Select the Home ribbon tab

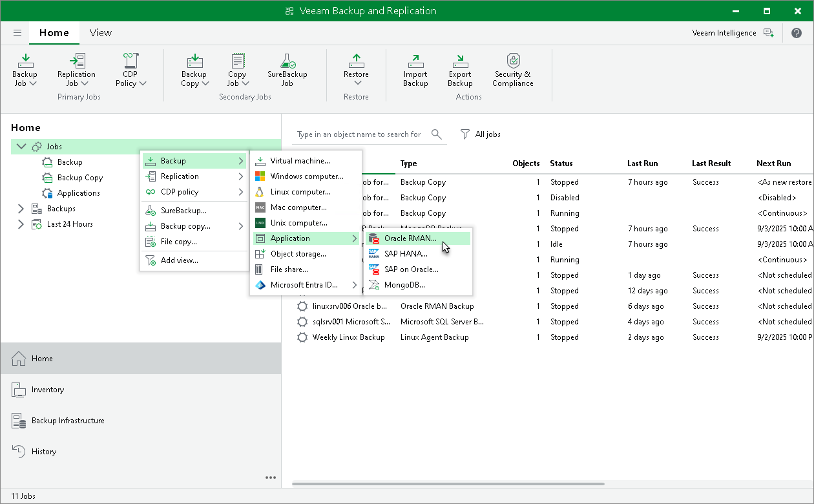coord(54,32)
